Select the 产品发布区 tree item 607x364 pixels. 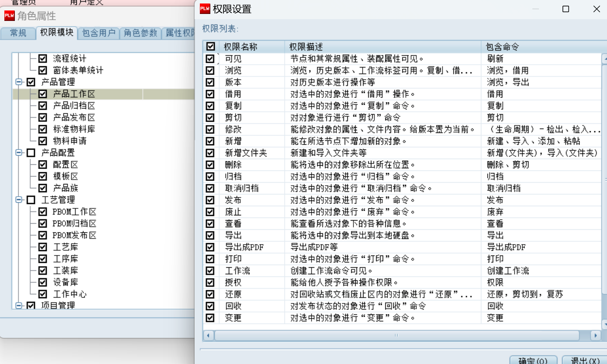pos(74,117)
